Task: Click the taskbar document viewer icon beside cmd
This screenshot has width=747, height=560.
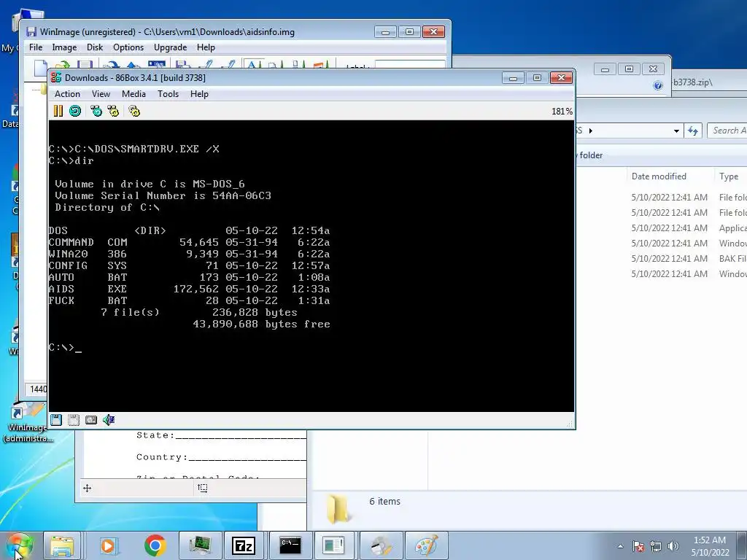Action: (335, 545)
